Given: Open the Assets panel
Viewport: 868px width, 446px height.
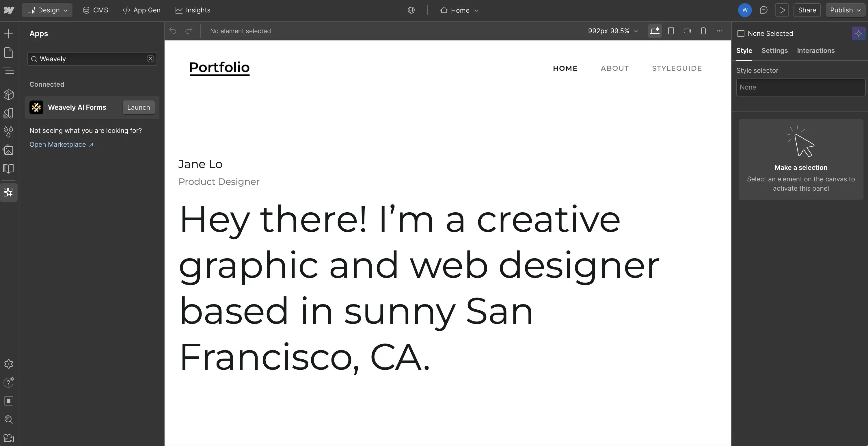Looking at the screenshot, I should (8, 150).
